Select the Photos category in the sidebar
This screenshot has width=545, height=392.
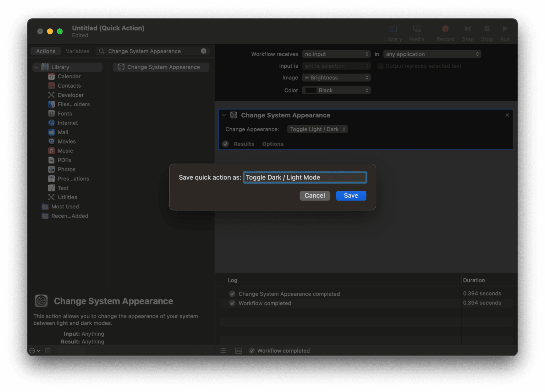[66, 169]
